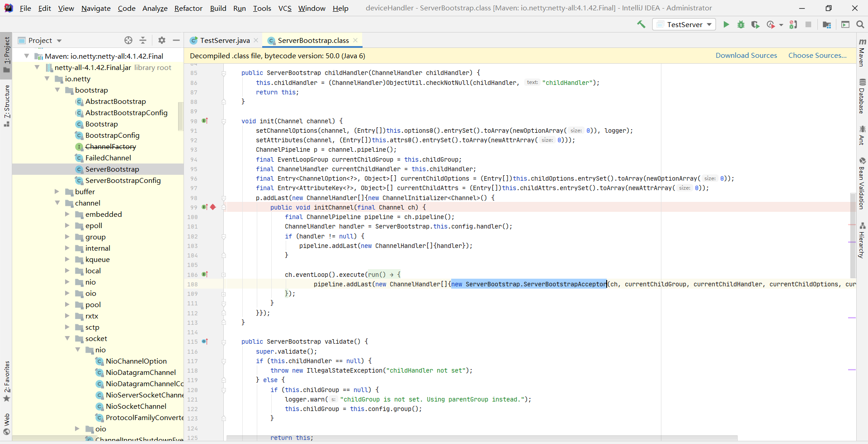Select BootstrapConfig class in tree
Screen dimensions: 868x444
[x=113, y=135]
